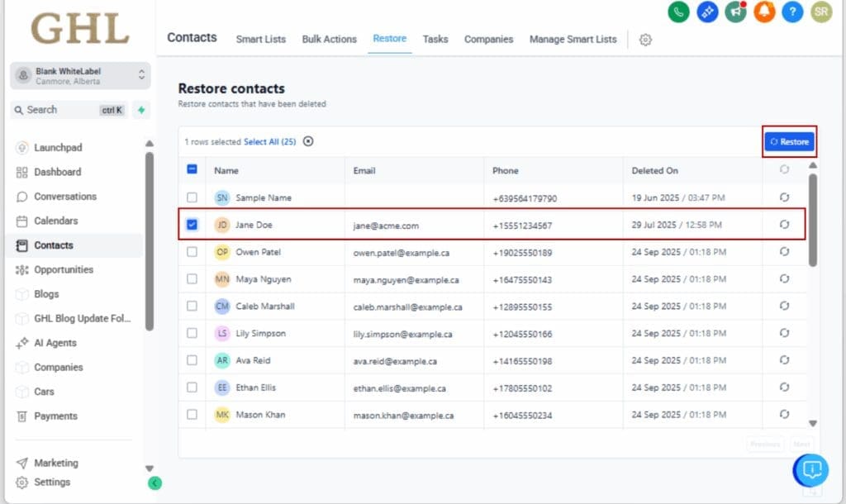Click the announcements megaphone icon with red badge
Screen dimensions: 846x504
coord(735,13)
